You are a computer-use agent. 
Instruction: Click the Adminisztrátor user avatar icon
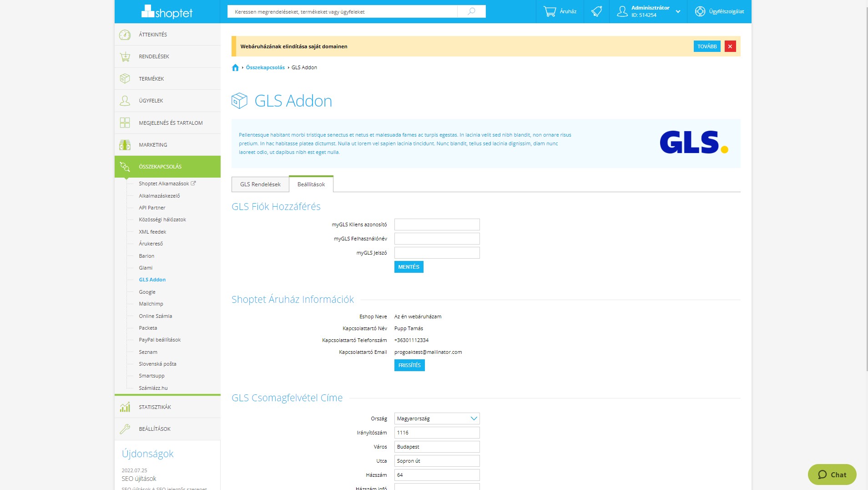(x=622, y=11)
